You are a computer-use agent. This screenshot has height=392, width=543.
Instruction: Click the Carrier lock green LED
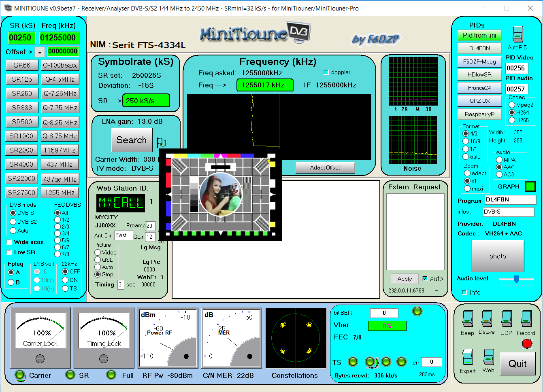(x=20, y=375)
